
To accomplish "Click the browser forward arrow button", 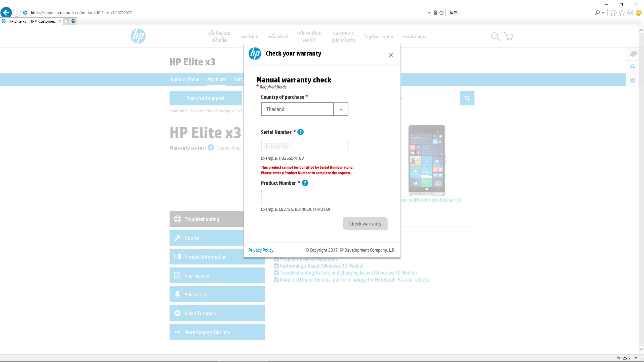I will click(17, 12).
